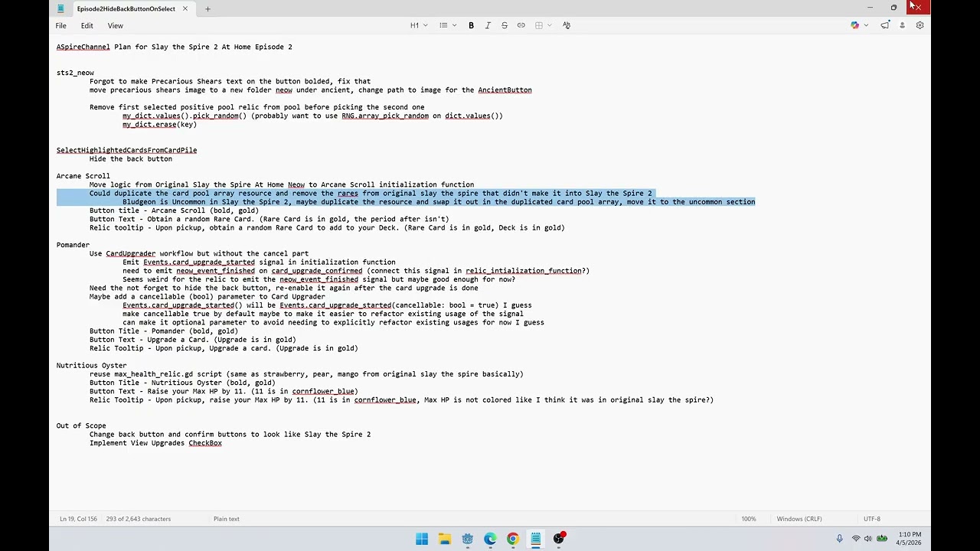Open Google Chrome from the taskbar
This screenshot has height=551, width=980.
(513, 539)
